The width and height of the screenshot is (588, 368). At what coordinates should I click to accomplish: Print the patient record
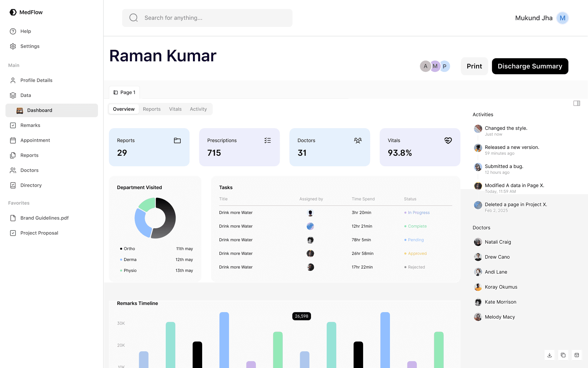474,66
